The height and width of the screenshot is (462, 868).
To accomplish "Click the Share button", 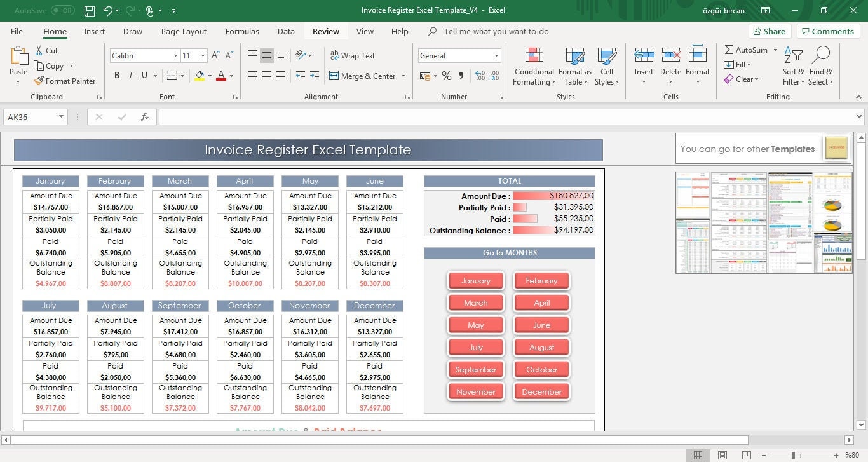I will click(x=770, y=31).
